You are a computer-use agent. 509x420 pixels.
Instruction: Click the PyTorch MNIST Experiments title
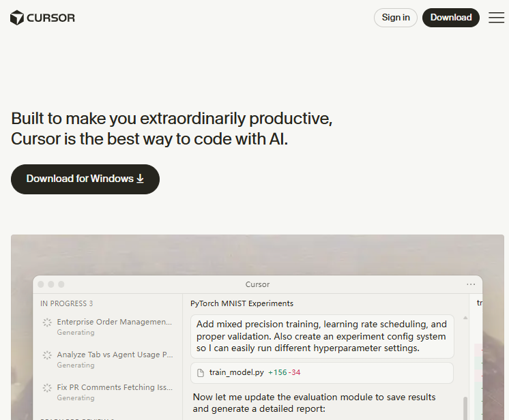[x=242, y=303]
